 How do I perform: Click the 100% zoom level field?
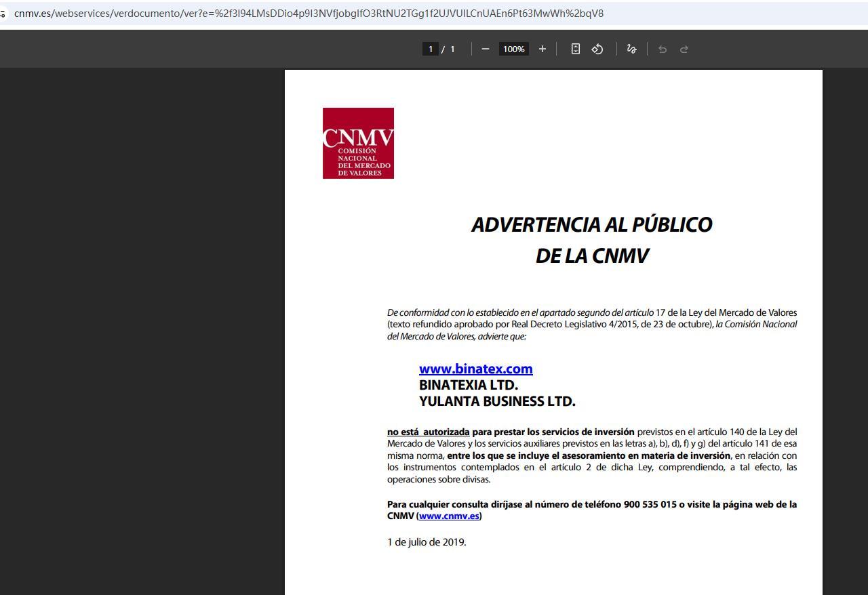[x=513, y=49]
